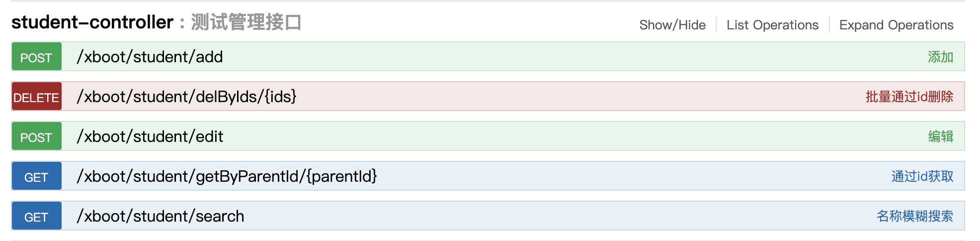The image size is (980, 241).
Task: Click the 编辑 description link
Action: pyautogui.click(x=940, y=136)
